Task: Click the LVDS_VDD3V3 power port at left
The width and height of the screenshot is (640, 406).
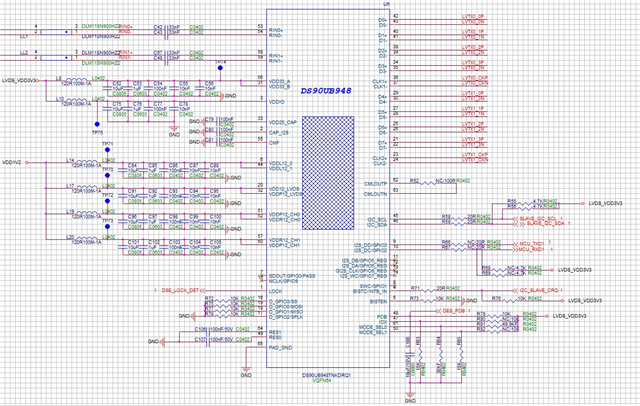Action: 20,80
